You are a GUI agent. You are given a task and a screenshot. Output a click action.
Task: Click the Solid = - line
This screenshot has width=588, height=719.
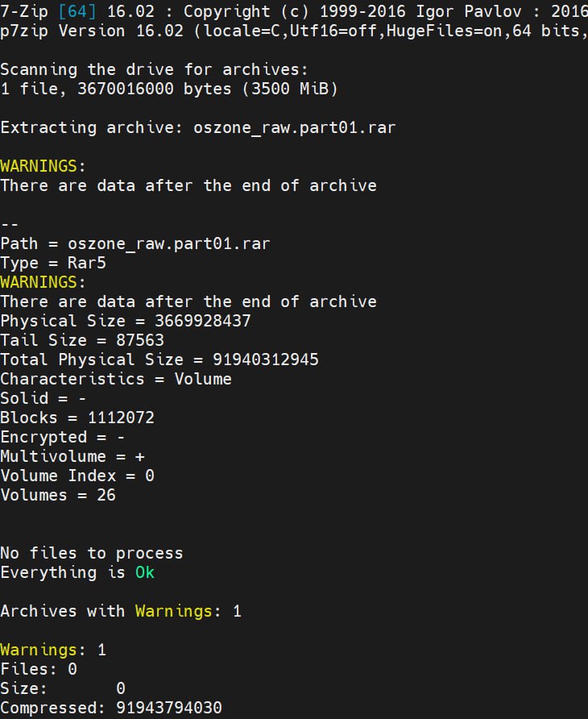43,398
